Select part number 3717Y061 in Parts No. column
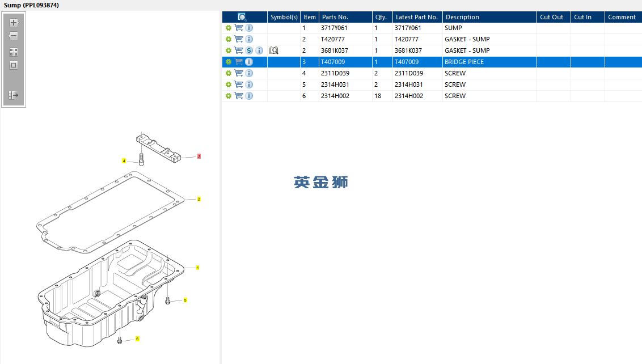Image resolution: width=642 pixels, height=364 pixels. [x=334, y=28]
